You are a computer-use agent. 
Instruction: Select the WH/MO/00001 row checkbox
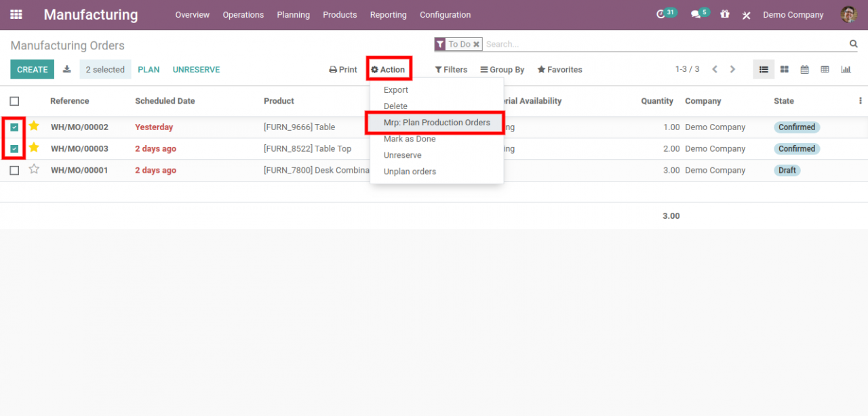pos(14,170)
